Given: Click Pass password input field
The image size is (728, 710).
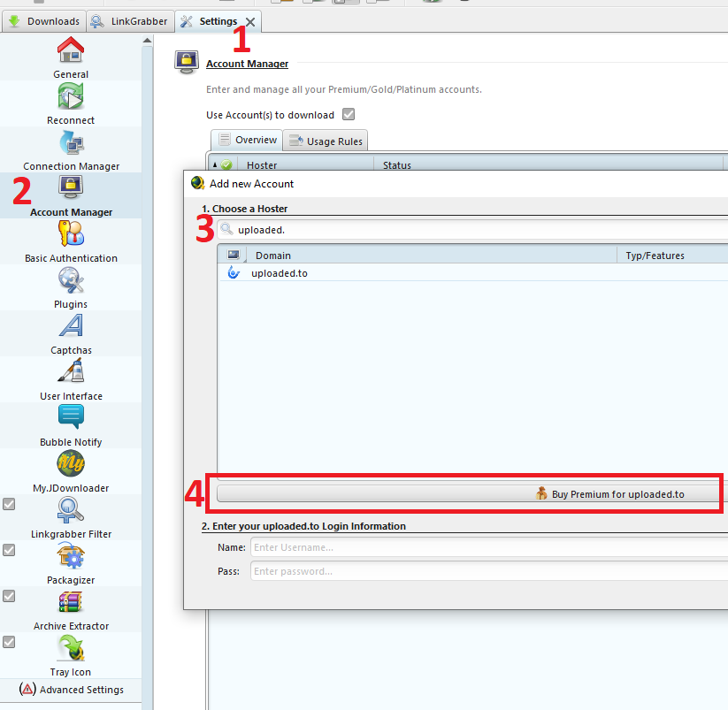Looking at the screenshot, I should 489,571.
